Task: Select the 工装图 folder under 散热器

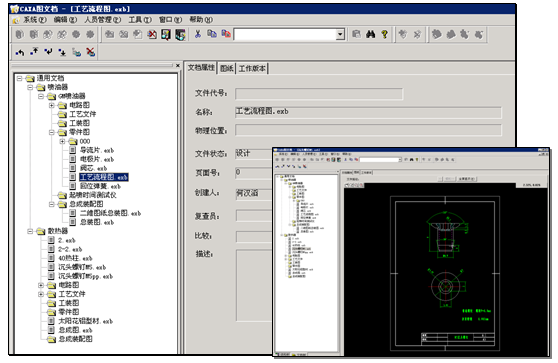Action: coord(69,303)
